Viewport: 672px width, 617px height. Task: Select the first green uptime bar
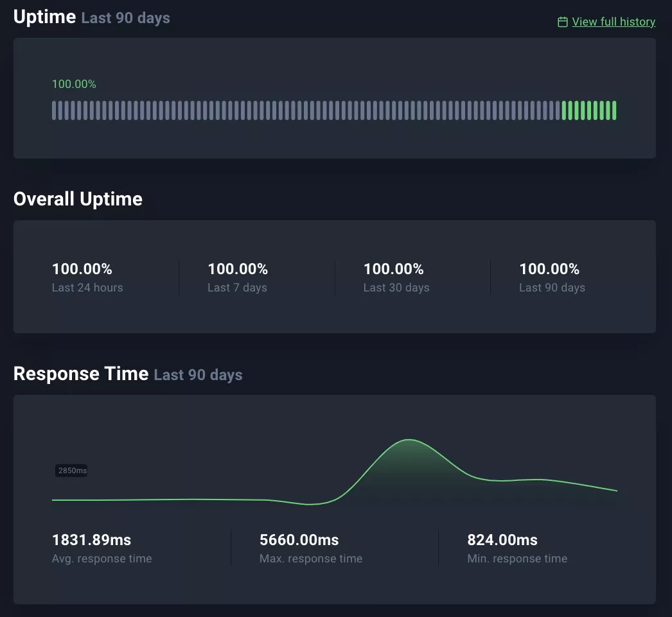tap(564, 110)
